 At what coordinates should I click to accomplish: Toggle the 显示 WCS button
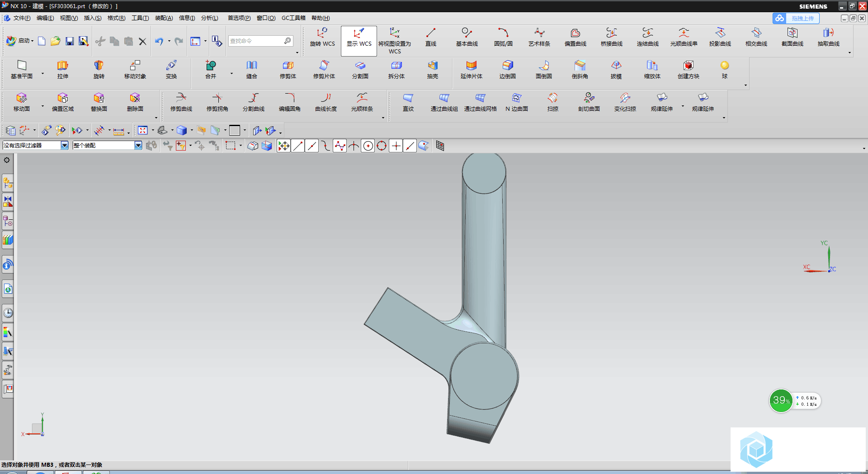(359, 41)
